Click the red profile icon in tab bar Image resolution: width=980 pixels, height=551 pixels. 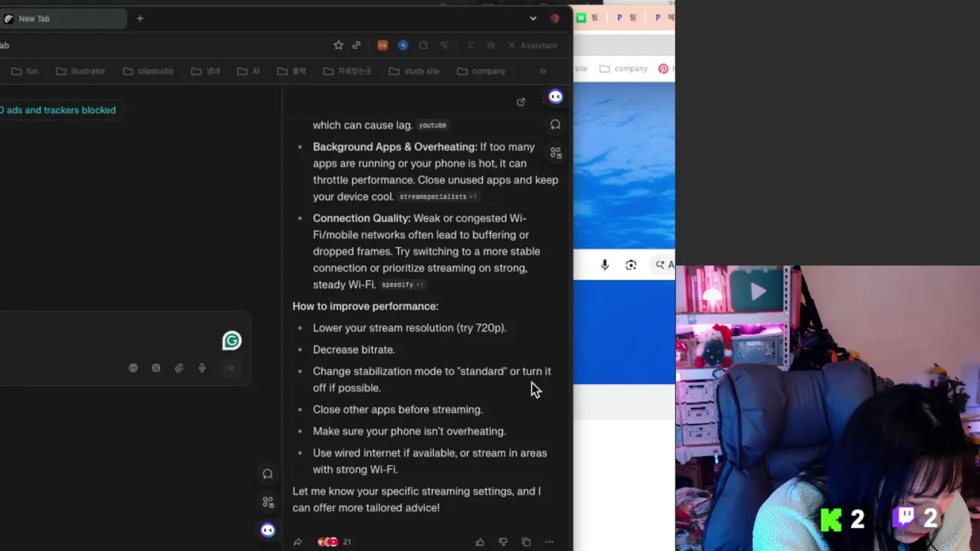pos(555,18)
